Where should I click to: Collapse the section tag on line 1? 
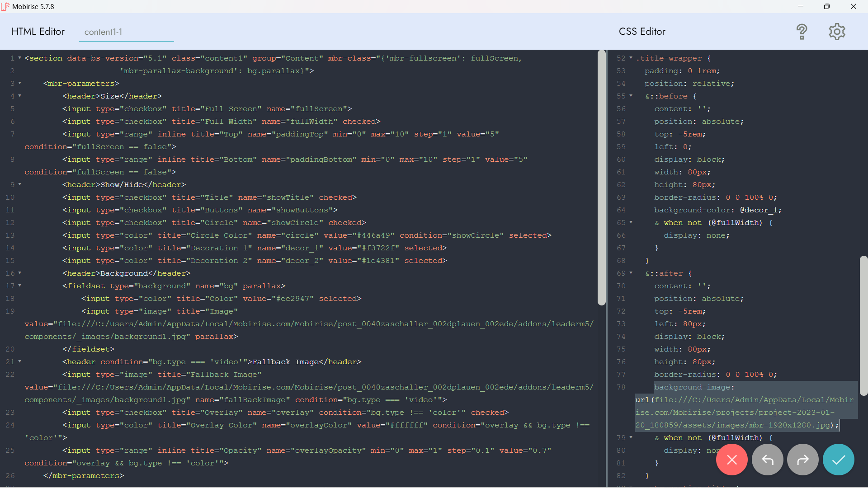coord(20,58)
